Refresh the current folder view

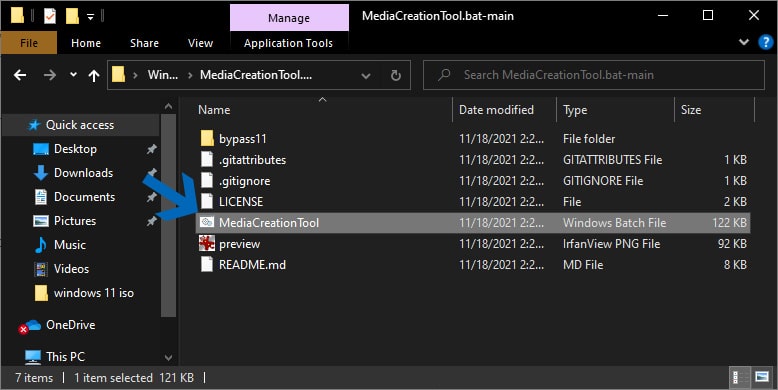395,75
